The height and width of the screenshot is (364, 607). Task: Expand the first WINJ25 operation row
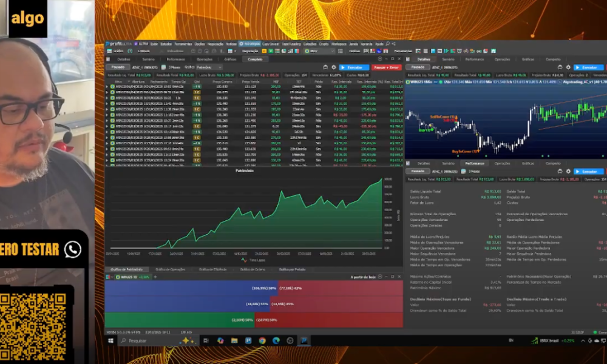click(107, 87)
